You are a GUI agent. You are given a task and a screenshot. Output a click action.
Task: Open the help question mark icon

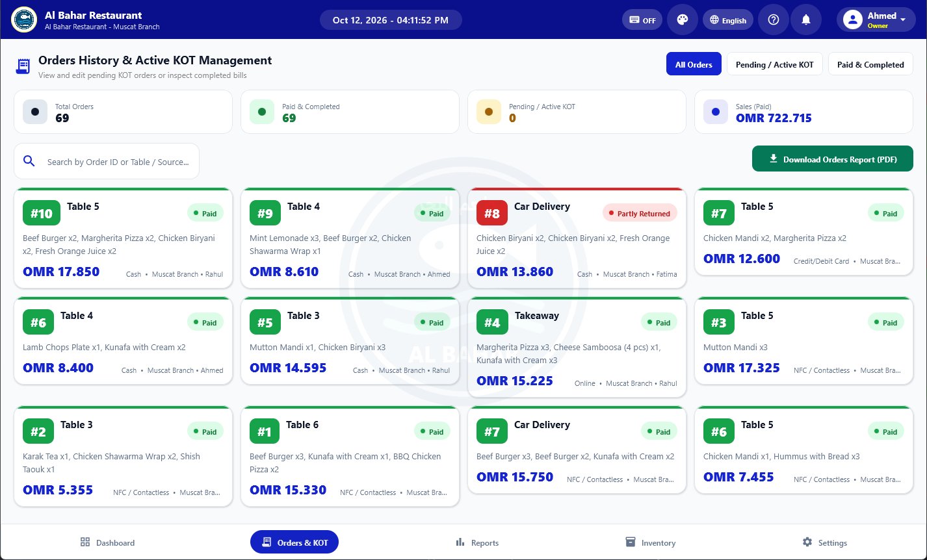point(774,19)
